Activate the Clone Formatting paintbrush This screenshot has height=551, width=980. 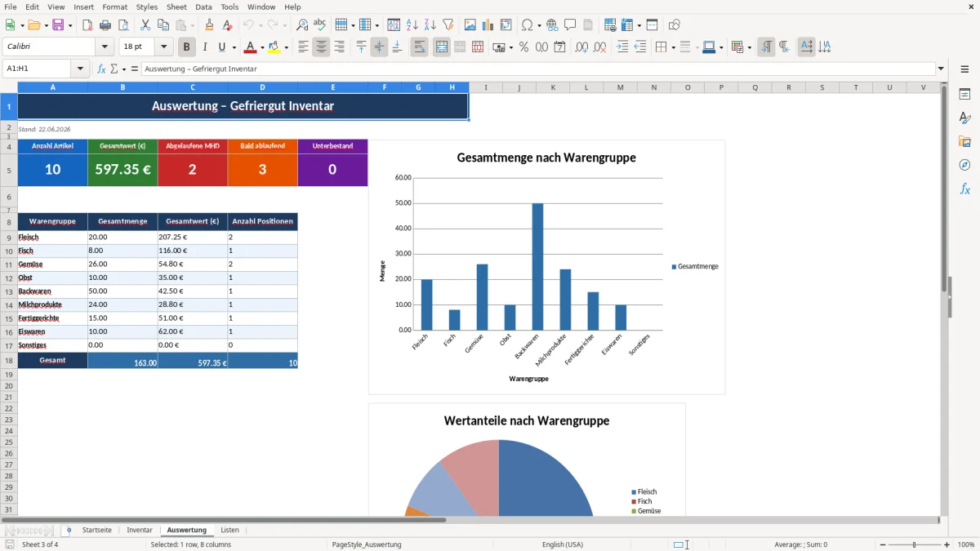(x=210, y=25)
